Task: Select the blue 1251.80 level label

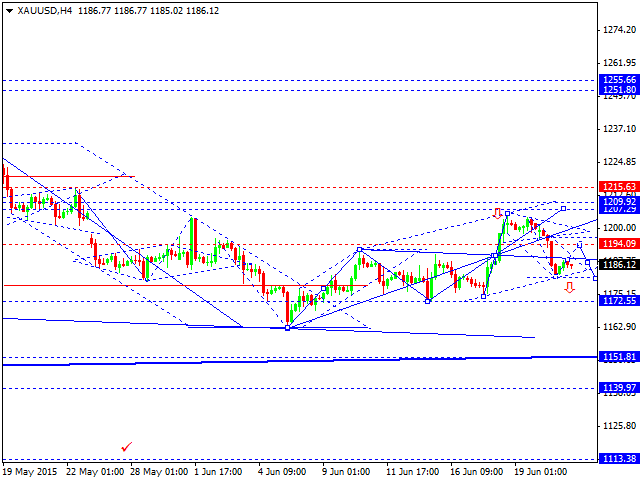Action: 619,90
